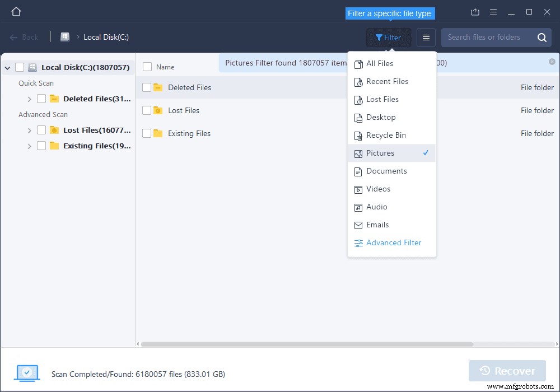Image resolution: width=560 pixels, height=392 pixels.
Task: Filter results by Emails
Action: [376, 225]
